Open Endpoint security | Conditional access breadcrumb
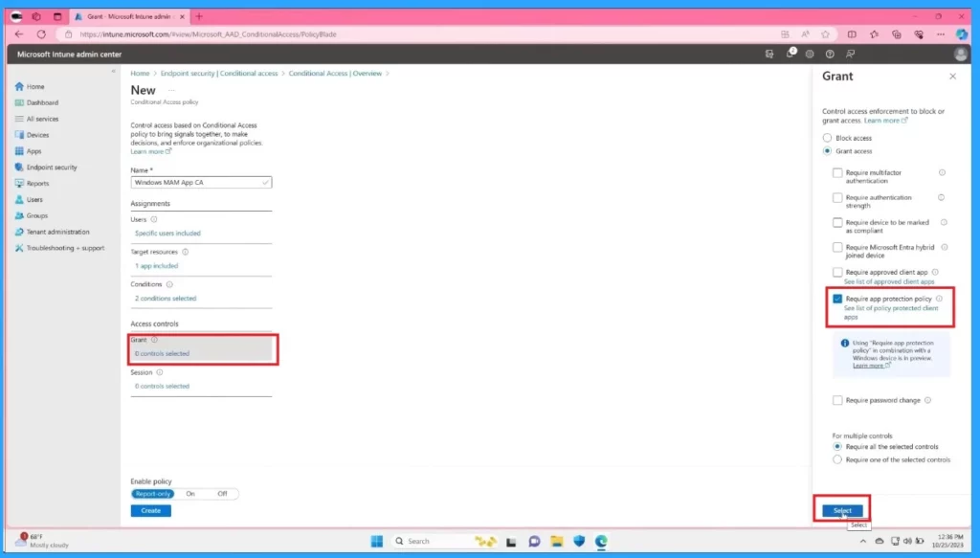980x558 pixels. (219, 73)
